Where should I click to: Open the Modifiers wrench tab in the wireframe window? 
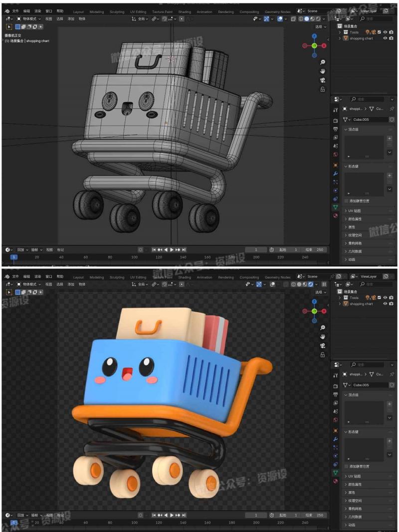pos(335,173)
